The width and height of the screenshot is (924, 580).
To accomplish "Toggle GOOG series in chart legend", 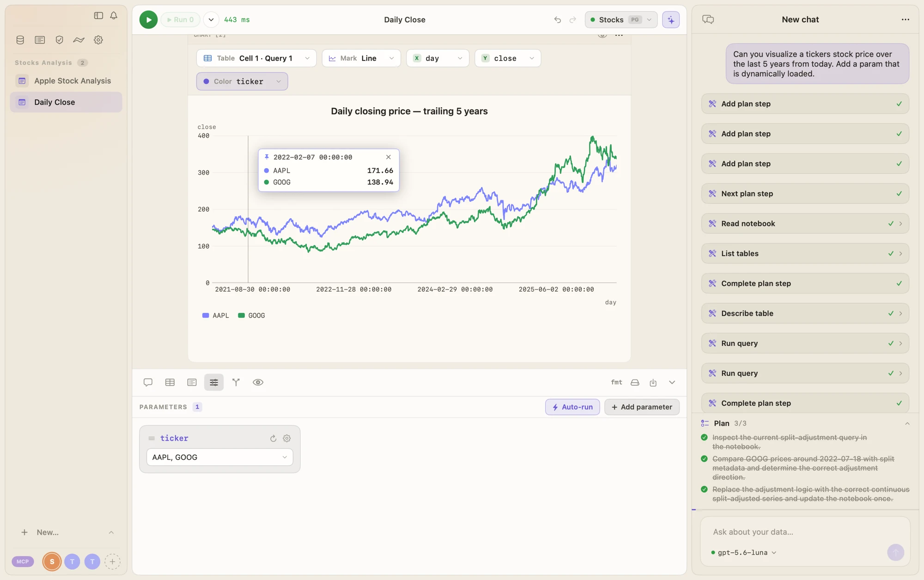I will click(x=251, y=315).
